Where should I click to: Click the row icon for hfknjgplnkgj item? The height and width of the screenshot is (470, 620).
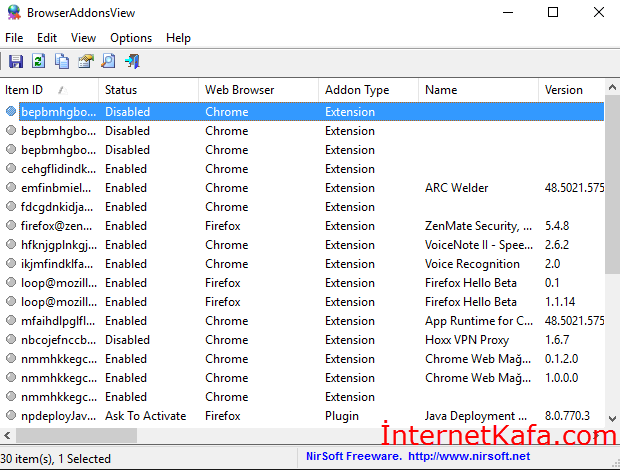[x=11, y=245]
